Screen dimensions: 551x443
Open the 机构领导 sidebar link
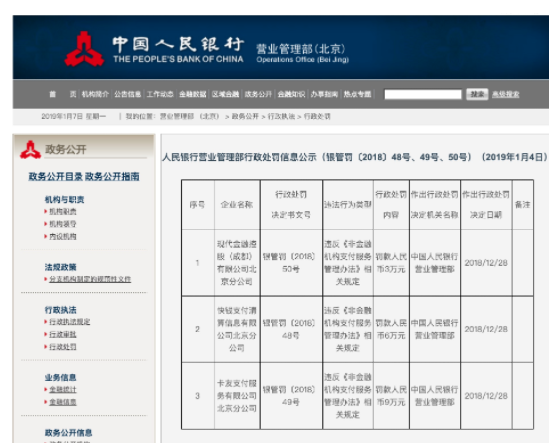[63, 224]
